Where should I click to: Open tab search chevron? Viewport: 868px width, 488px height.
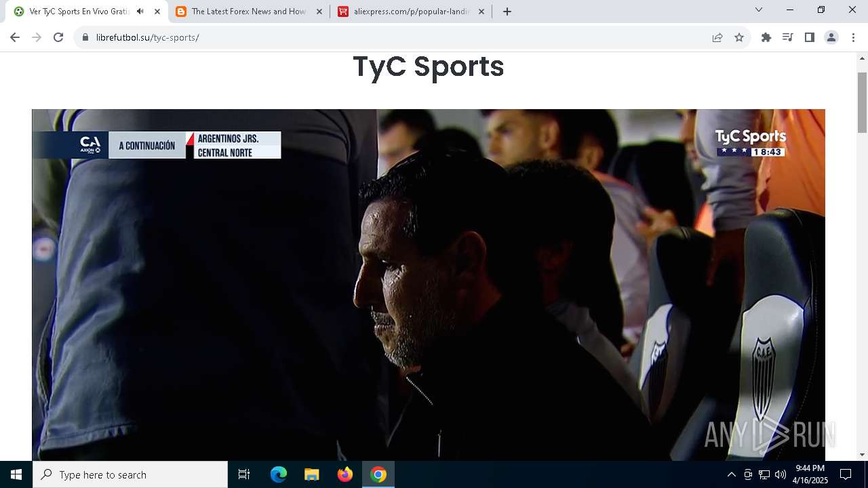pyautogui.click(x=759, y=9)
